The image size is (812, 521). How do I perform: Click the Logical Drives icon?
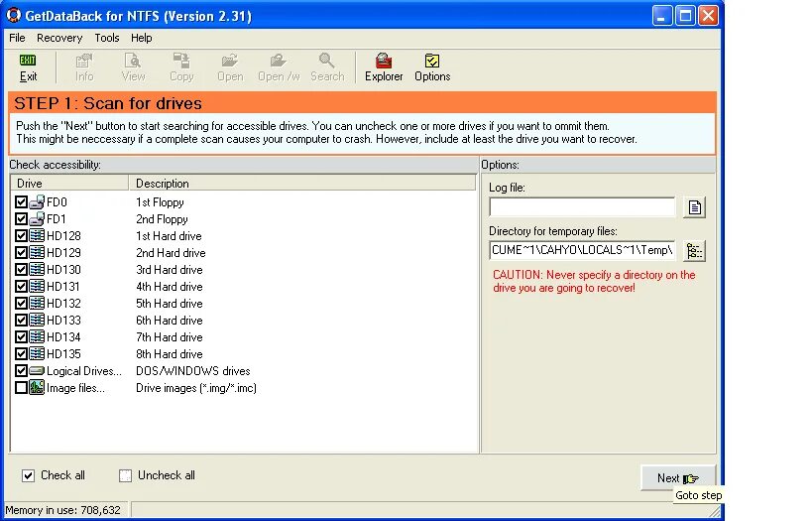pos(37,371)
